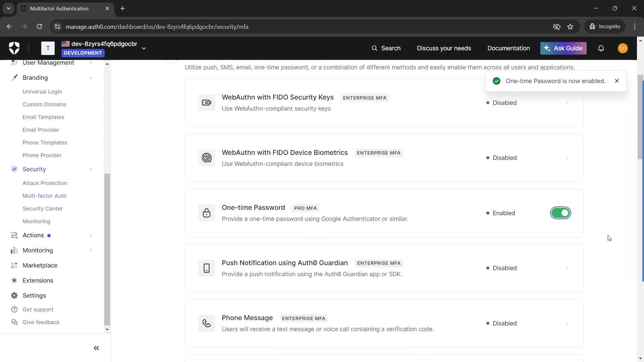Open Documentation link

click(508, 48)
